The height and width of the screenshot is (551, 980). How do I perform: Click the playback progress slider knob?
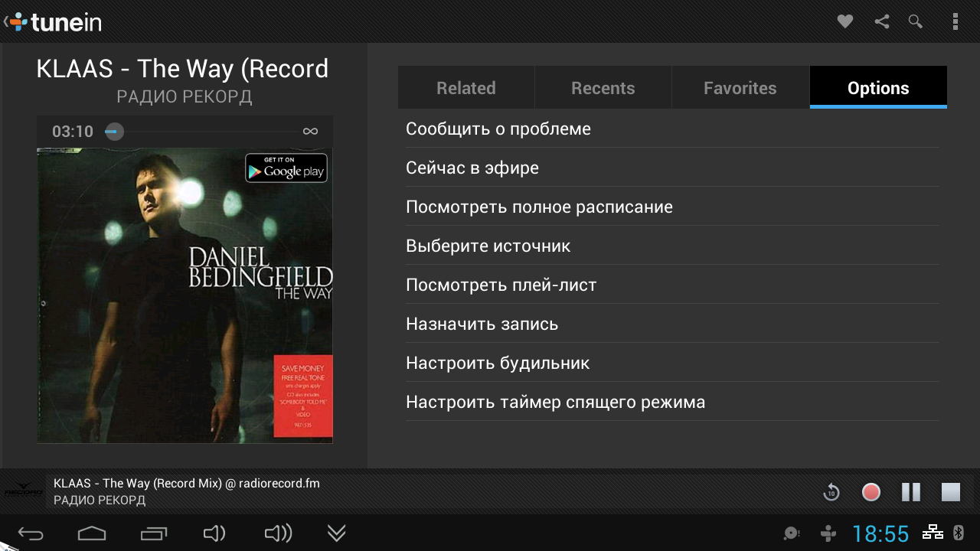click(x=113, y=132)
